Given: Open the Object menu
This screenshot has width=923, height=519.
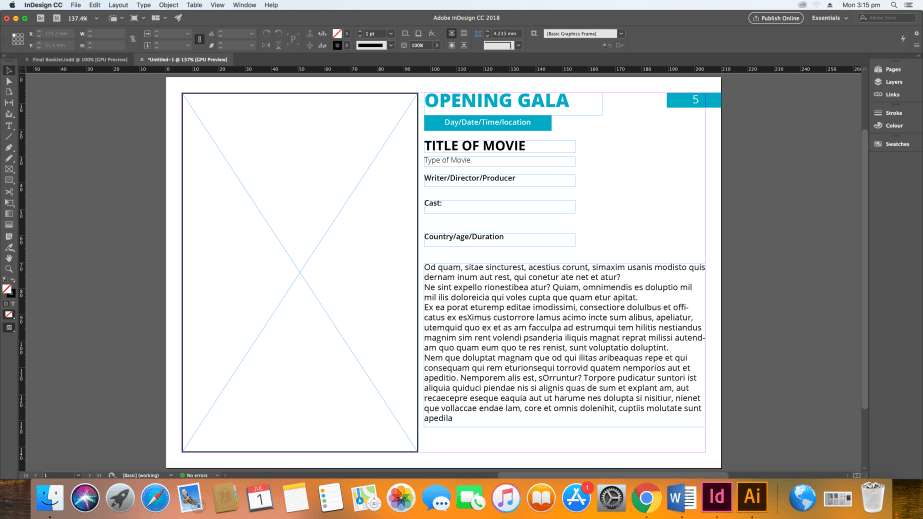Looking at the screenshot, I should click(x=168, y=5).
